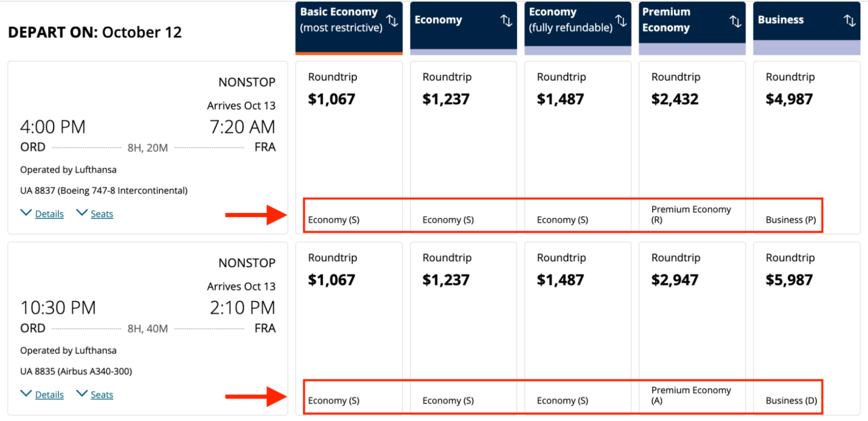Screen dimensions: 868x421
Task: Select the Business column header
Action: click(x=781, y=20)
